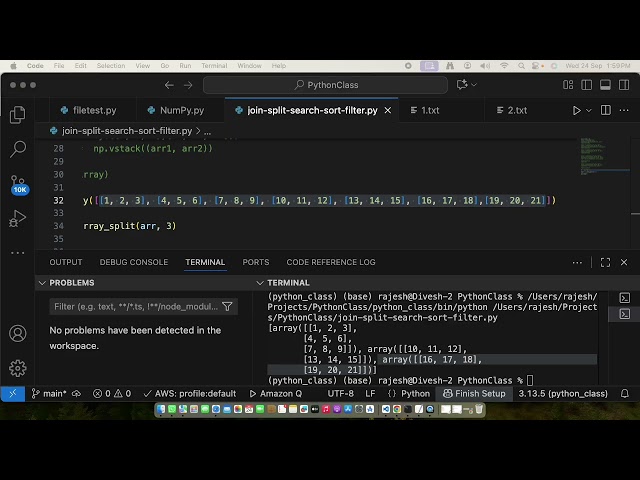
Task: Change the UTF-8 file encoding
Action: [340, 393]
